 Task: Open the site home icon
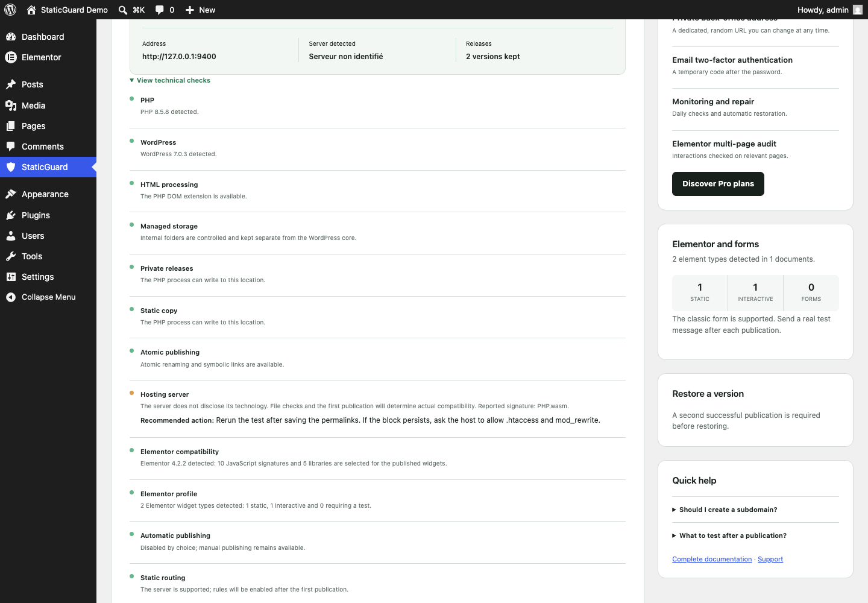[x=31, y=10]
